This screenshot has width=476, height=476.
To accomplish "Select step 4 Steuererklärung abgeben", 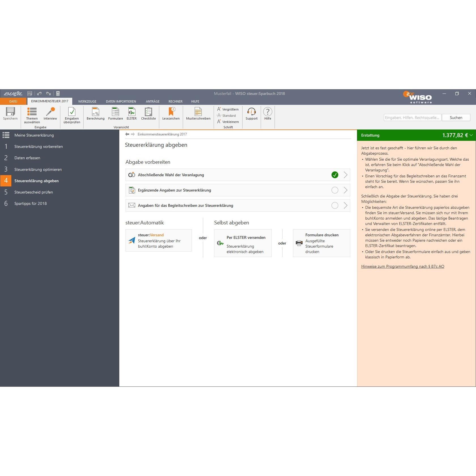I will pos(59,181).
